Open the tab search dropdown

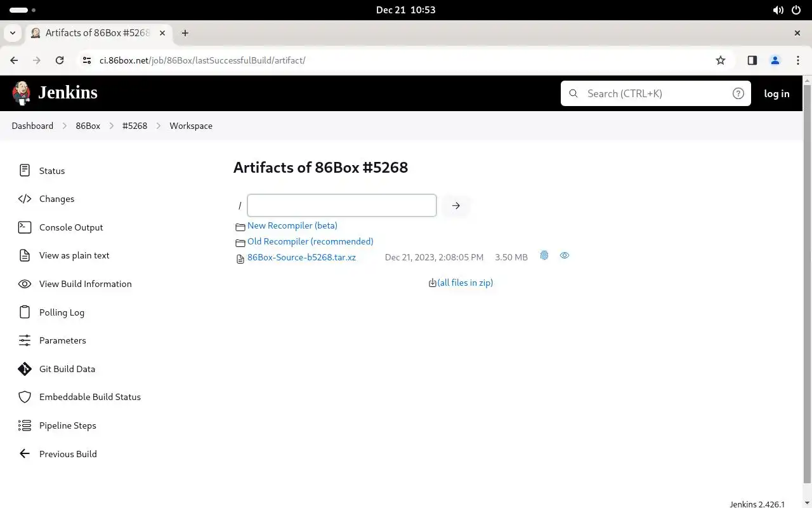(13, 33)
